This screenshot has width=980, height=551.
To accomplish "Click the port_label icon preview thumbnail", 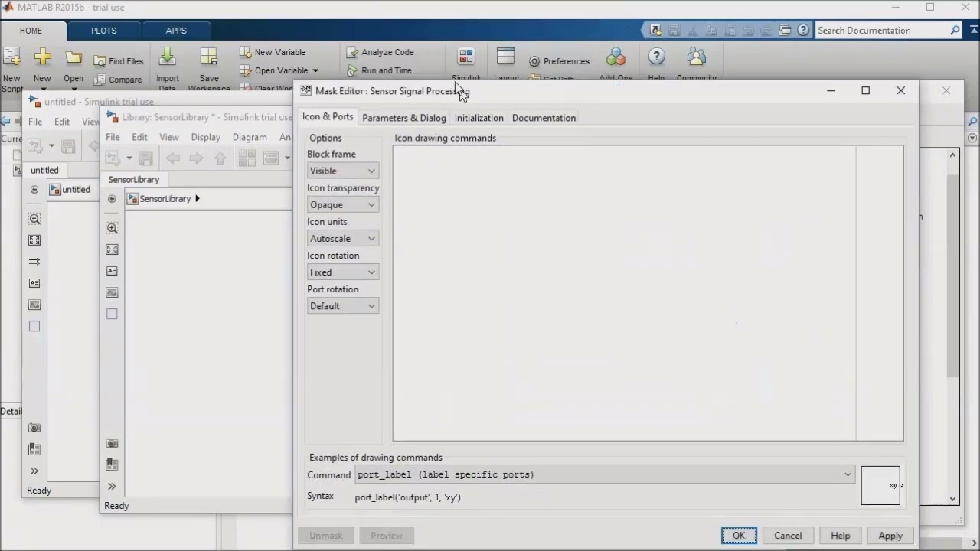I will [x=880, y=485].
